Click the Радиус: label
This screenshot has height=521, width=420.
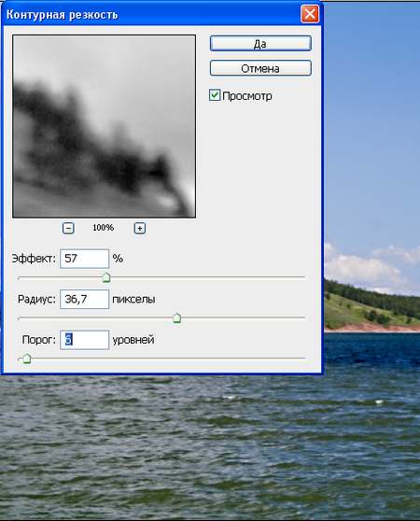(36, 300)
